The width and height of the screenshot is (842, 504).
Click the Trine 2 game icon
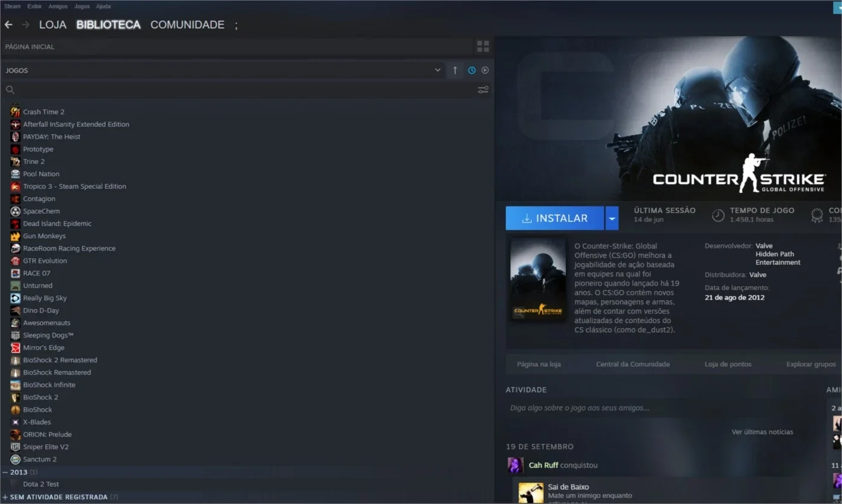[16, 162]
